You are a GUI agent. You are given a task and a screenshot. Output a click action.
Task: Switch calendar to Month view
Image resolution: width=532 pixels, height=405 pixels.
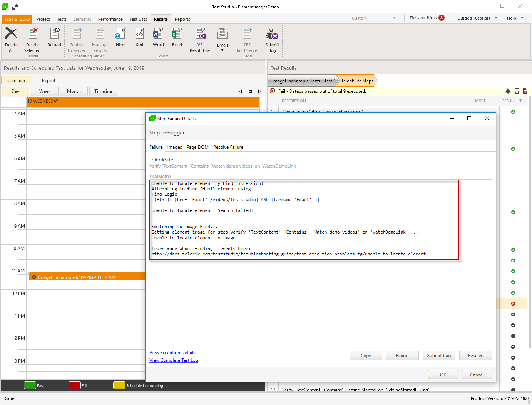[x=74, y=91]
